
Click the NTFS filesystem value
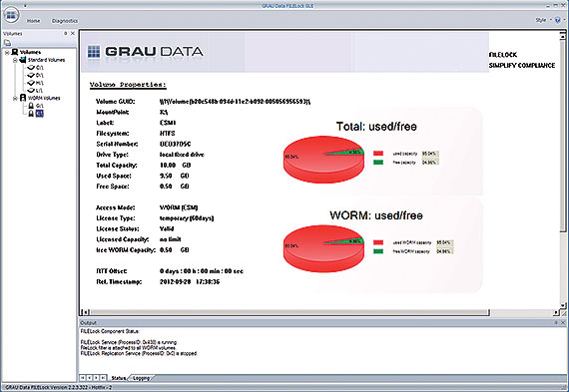168,134
